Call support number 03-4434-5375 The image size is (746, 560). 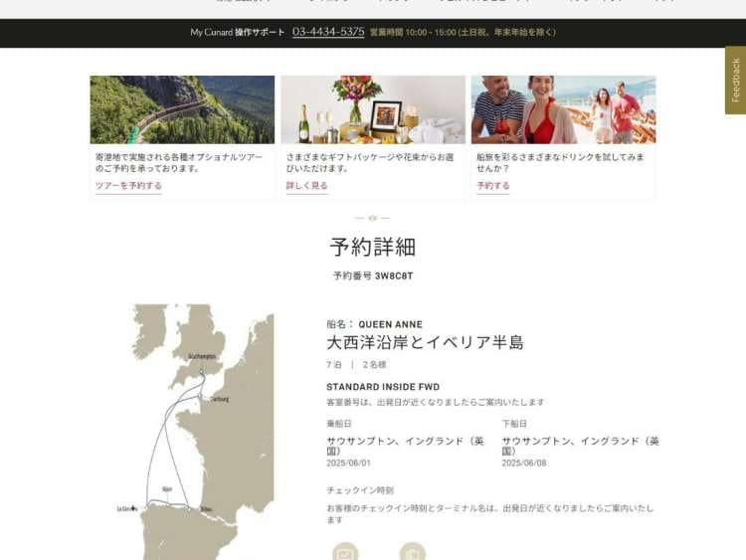(328, 32)
